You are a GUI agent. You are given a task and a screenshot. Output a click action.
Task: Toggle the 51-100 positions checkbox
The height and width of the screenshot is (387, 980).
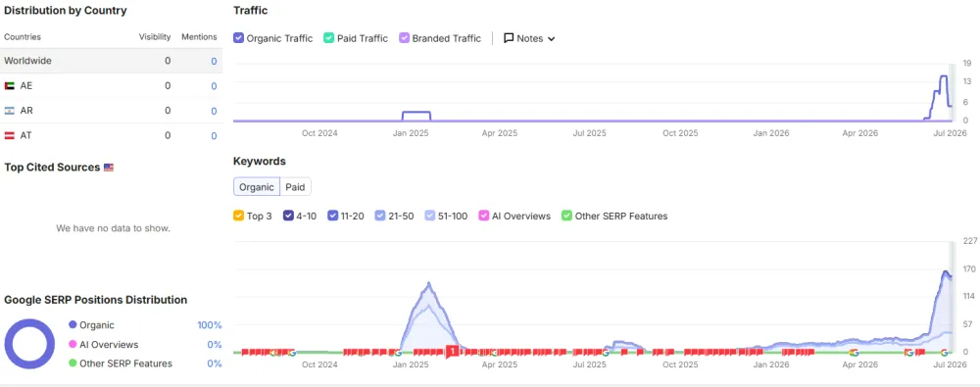click(x=429, y=216)
